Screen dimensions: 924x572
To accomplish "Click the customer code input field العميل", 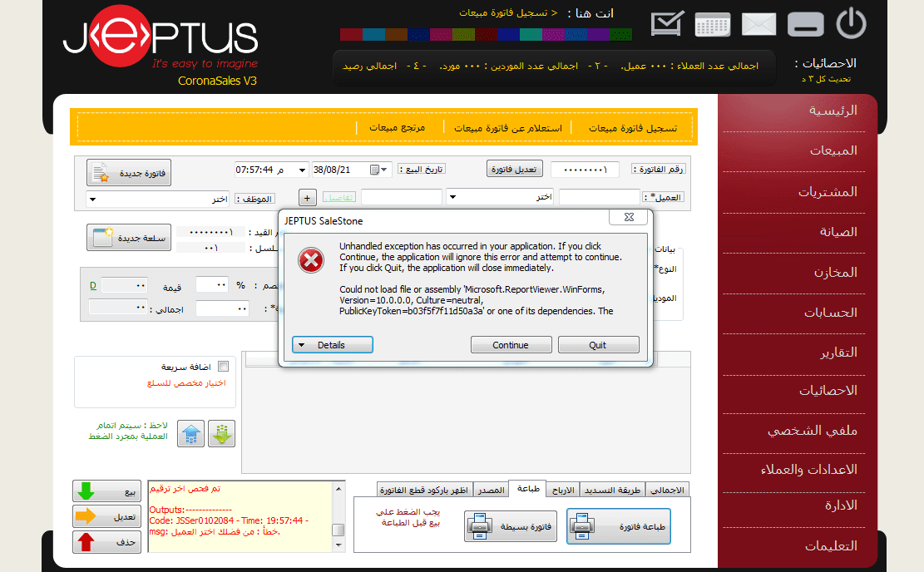I will point(600,197).
